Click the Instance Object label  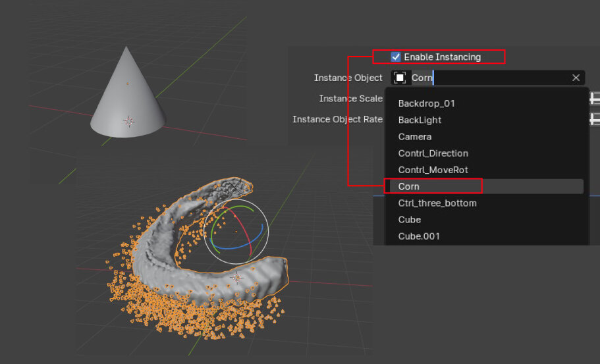(x=348, y=78)
